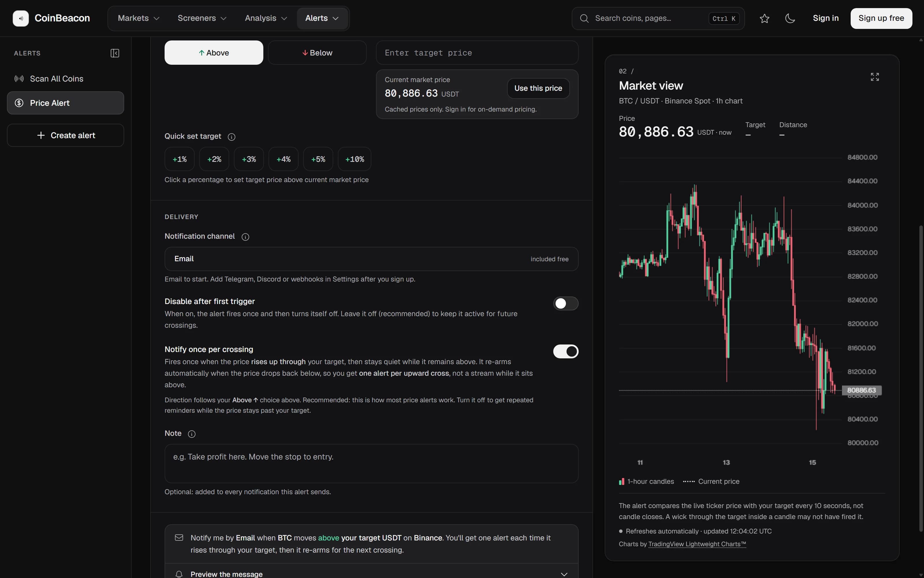Click the plus icon on Create alert
Viewport: 924px width, 578px height.
pyautogui.click(x=41, y=135)
